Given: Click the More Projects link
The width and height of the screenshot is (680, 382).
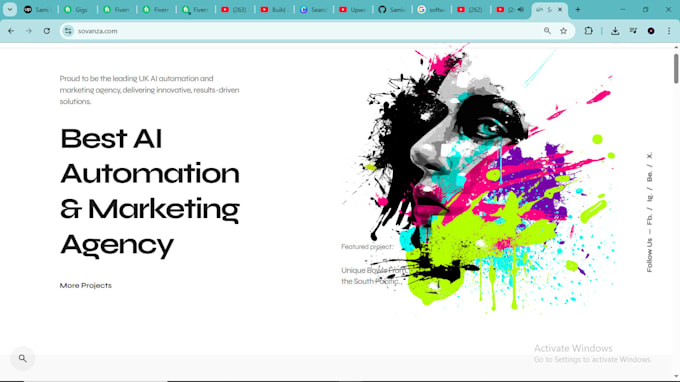Looking at the screenshot, I should click(x=85, y=285).
